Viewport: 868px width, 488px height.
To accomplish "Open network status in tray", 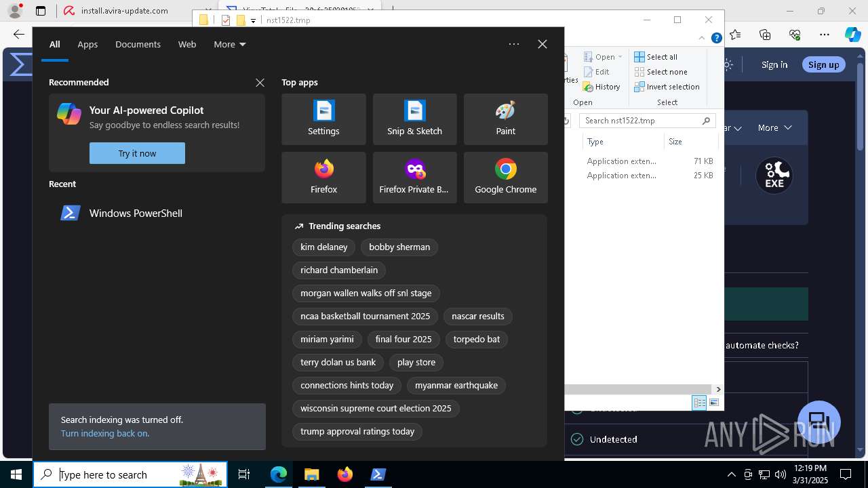I will (764, 474).
